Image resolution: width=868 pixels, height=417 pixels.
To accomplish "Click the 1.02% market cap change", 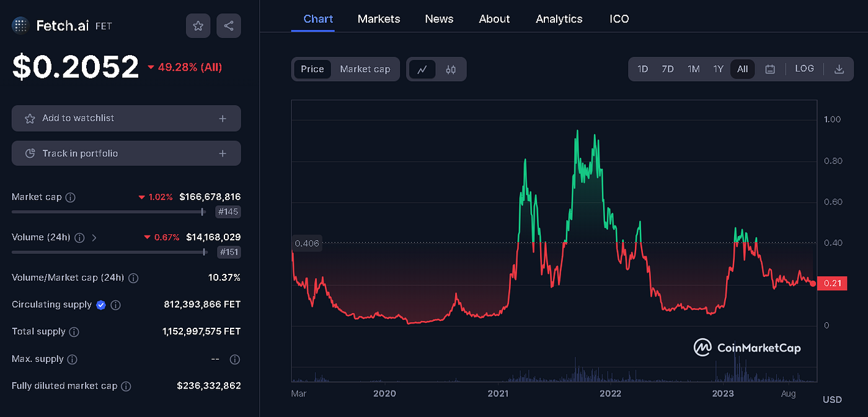I will pyautogui.click(x=161, y=198).
